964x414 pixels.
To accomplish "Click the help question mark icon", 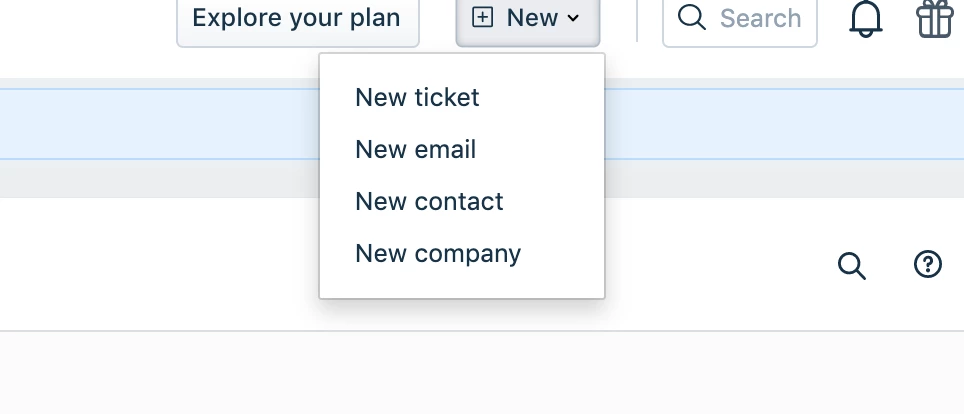I will point(928,265).
